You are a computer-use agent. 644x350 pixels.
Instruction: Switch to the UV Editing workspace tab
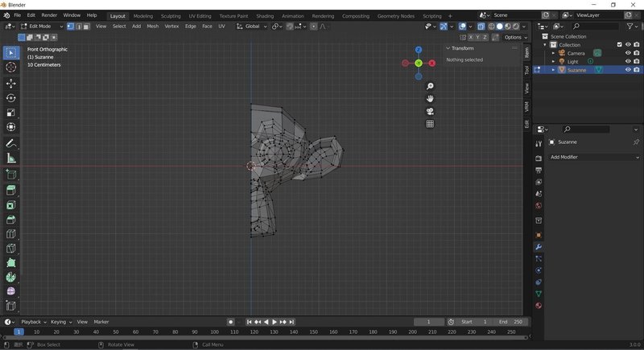pyautogui.click(x=200, y=16)
